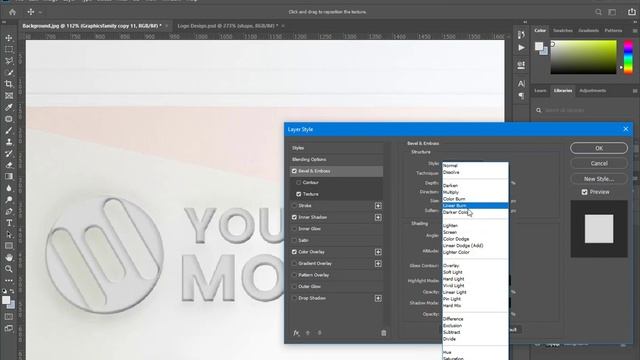
Task: Open the workspace switcher icon
Action: click(x=612, y=12)
